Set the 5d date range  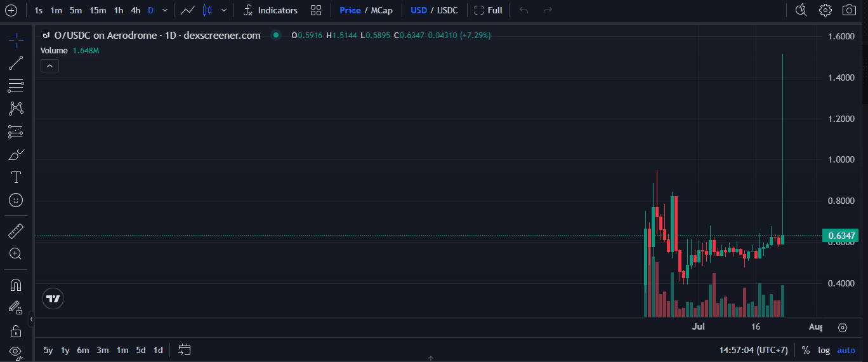(x=141, y=350)
